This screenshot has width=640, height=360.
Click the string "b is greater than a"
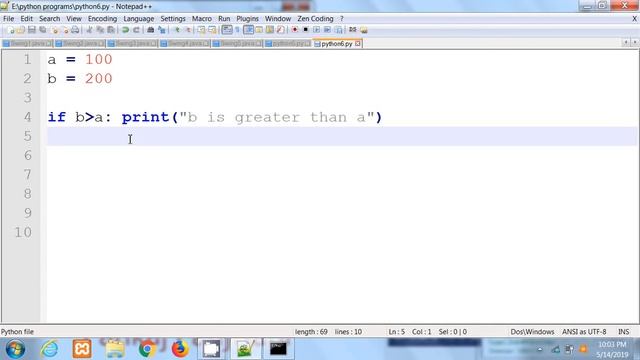(277, 118)
